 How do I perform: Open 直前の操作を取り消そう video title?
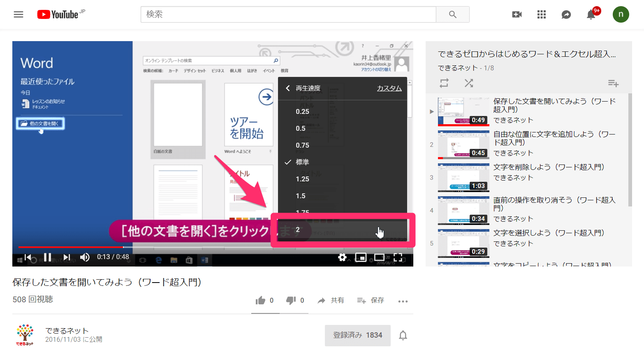[x=554, y=204]
